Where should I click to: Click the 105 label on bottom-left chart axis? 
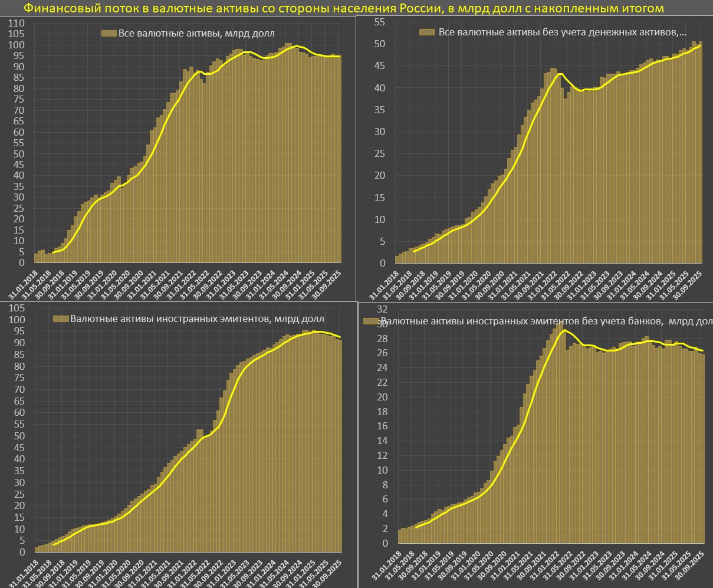pos(17,308)
